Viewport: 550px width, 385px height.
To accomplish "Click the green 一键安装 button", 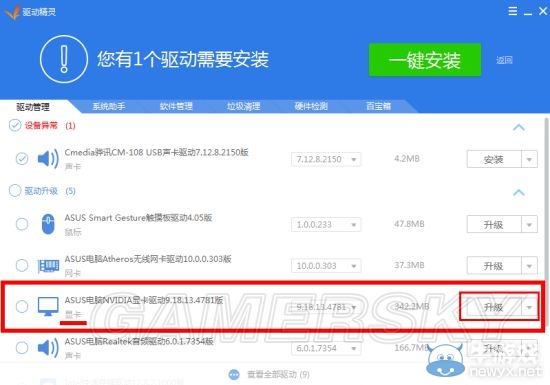I will coord(425,60).
